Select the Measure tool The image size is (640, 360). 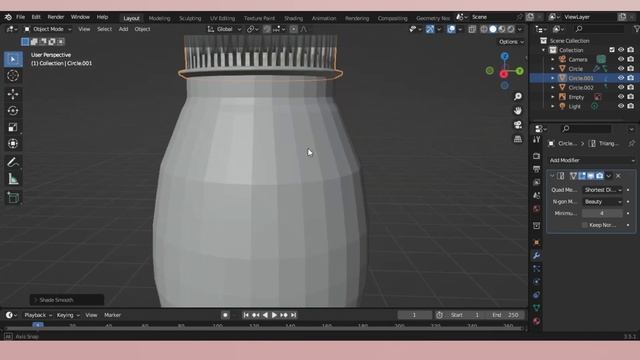[13, 179]
